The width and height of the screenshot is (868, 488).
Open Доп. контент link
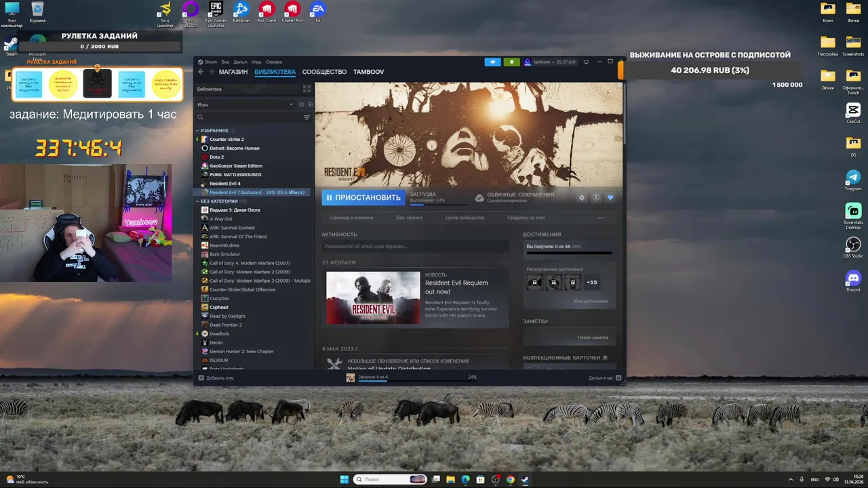[409, 218]
